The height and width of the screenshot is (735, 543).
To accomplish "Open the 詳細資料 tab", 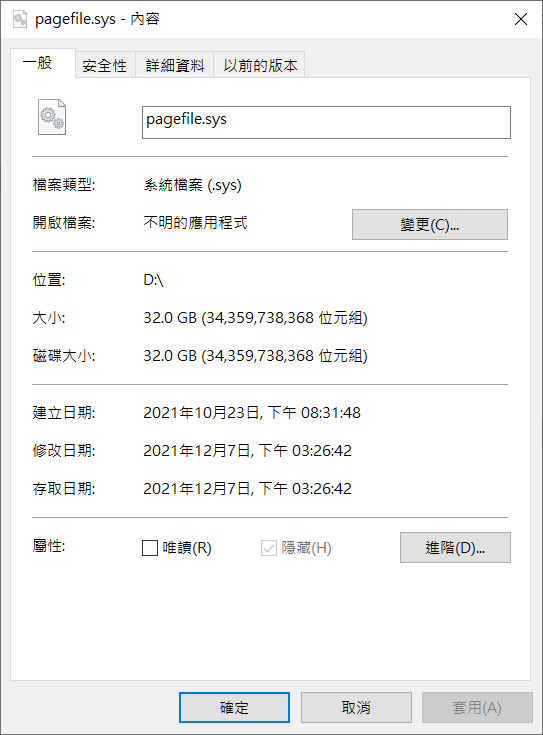I will pyautogui.click(x=174, y=65).
